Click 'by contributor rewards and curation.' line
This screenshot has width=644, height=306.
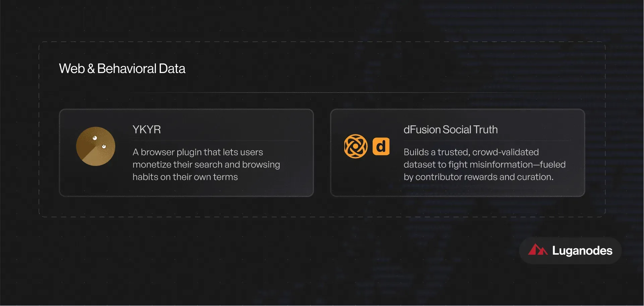coord(478,177)
